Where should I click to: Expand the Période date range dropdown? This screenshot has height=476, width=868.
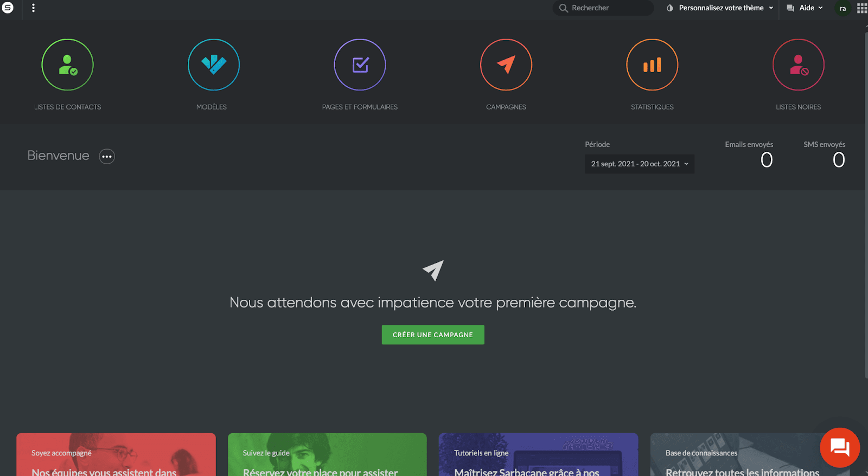click(x=640, y=164)
